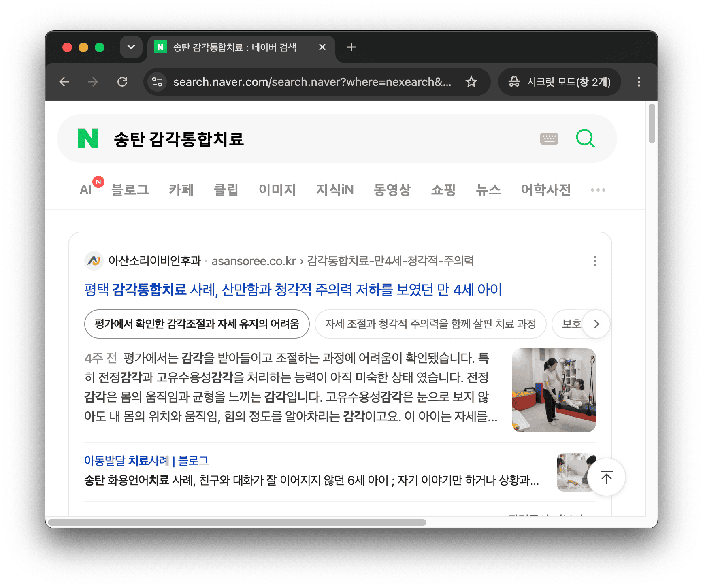Image resolution: width=703 pixels, height=588 pixels.
Task: Open the 송탄 화용언어치료 사례 sub-result
Action: point(311,480)
